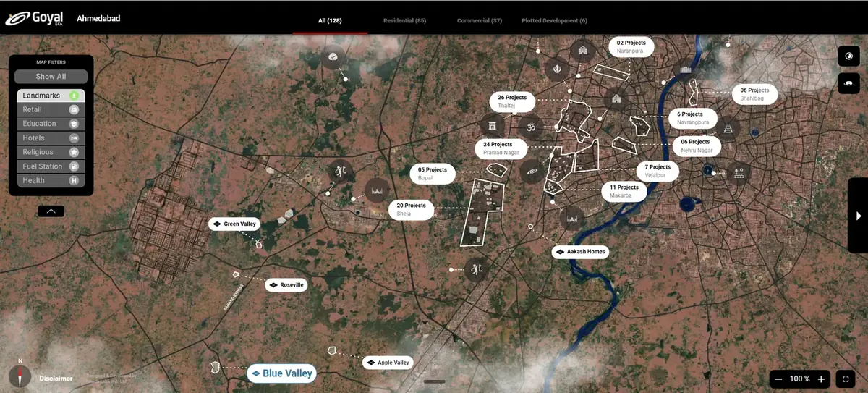Click the lake water landmark icon
868x393 pixels.
(738, 174)
